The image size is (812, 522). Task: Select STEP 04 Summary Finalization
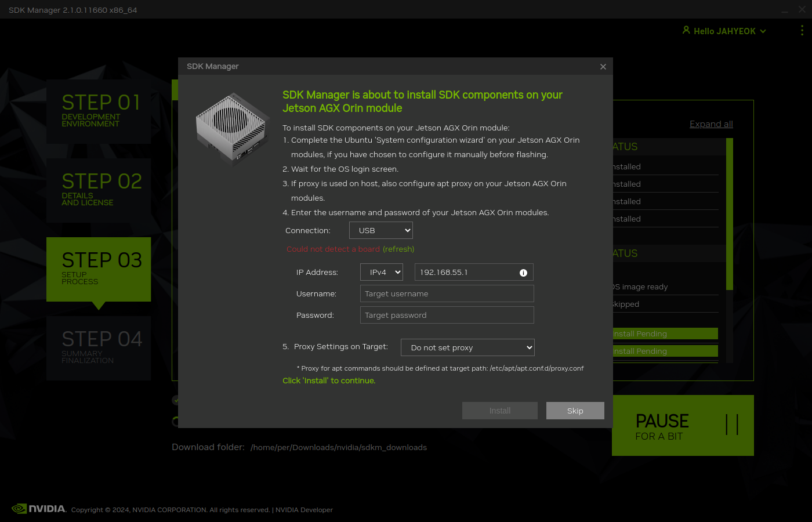tap(99, 348)
